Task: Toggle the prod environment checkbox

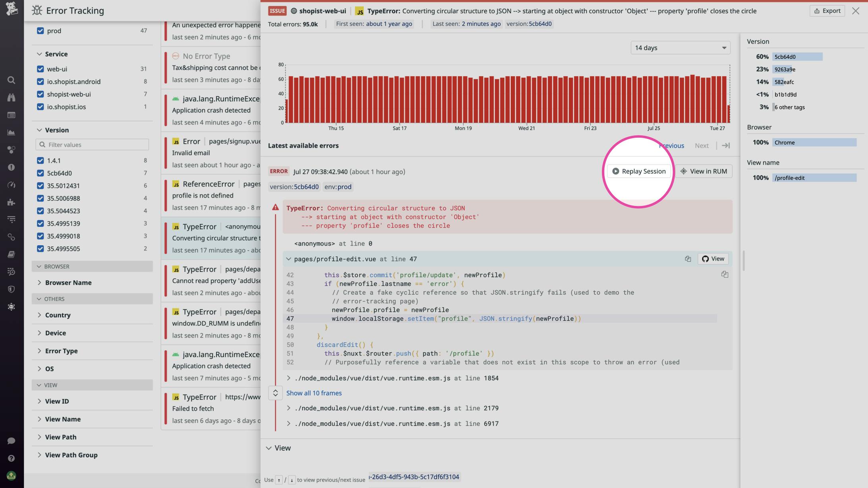Action: point(40,31)
